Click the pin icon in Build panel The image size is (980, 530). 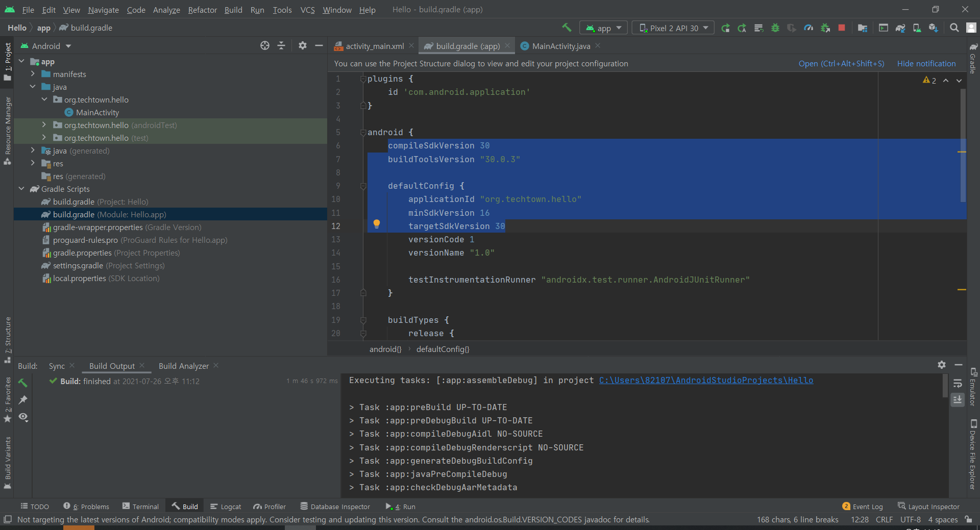(x=23, y=400)
